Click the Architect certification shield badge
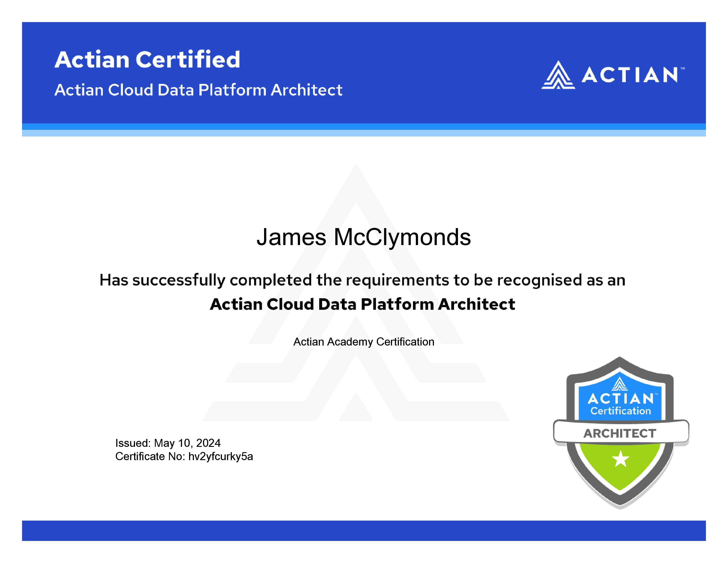This screenshot has width=728, height=563. 621,433
